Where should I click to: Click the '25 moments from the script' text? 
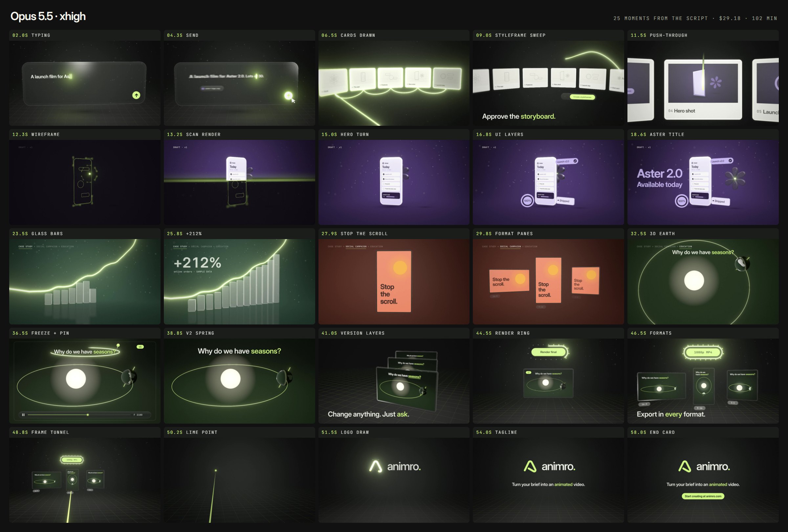pyautogui.click(x=661, y=18)
